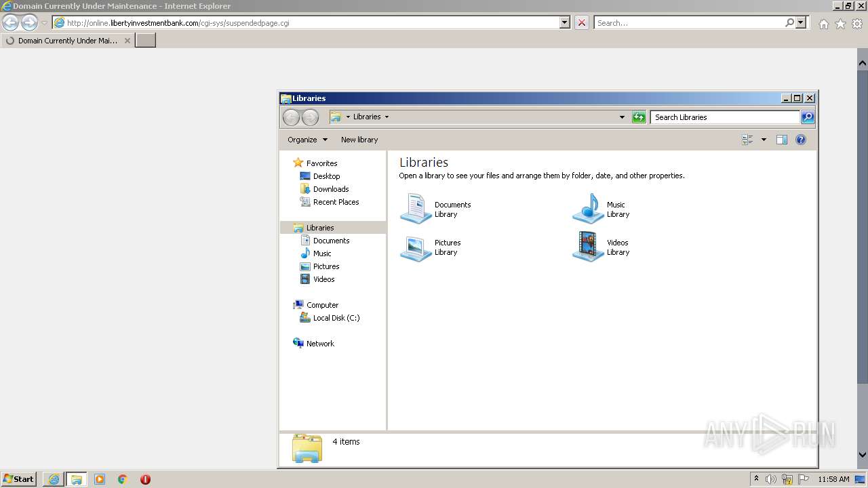The height and width of the screenshot is (488, 868).
Task: Launch Chrome from the taskbar
Action: click(123, 479)
